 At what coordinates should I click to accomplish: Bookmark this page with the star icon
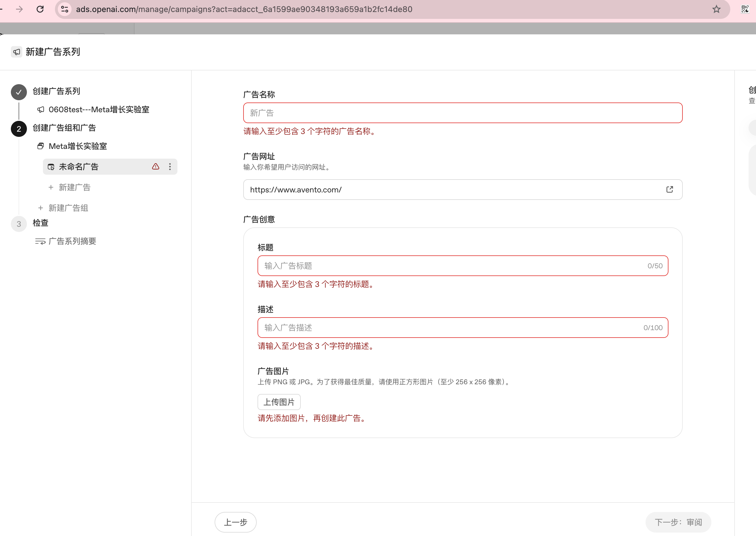point(716,9)
